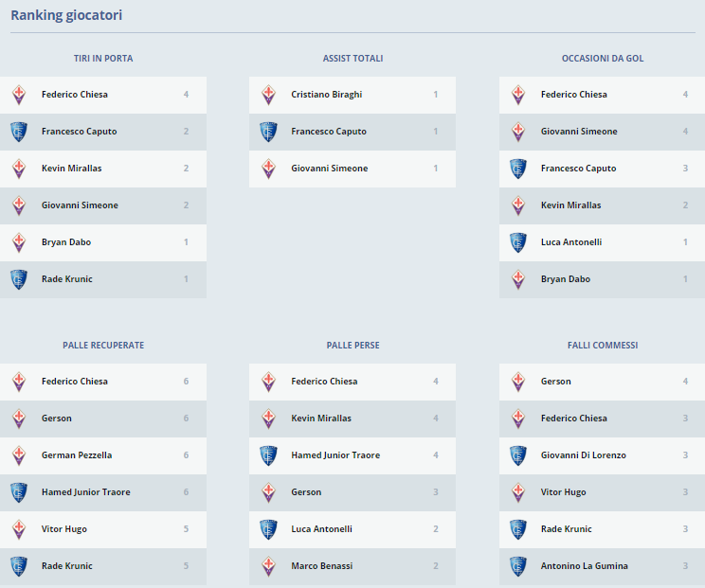Click Vitor Hugo's Fiorentina crest under Falli Commessi
This screenshot has width=705, height=588.
pyautogui.click(x=517, y=492)
